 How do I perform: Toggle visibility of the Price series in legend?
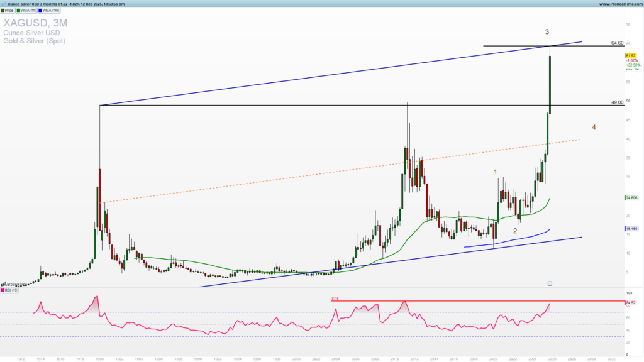[9, 9]
